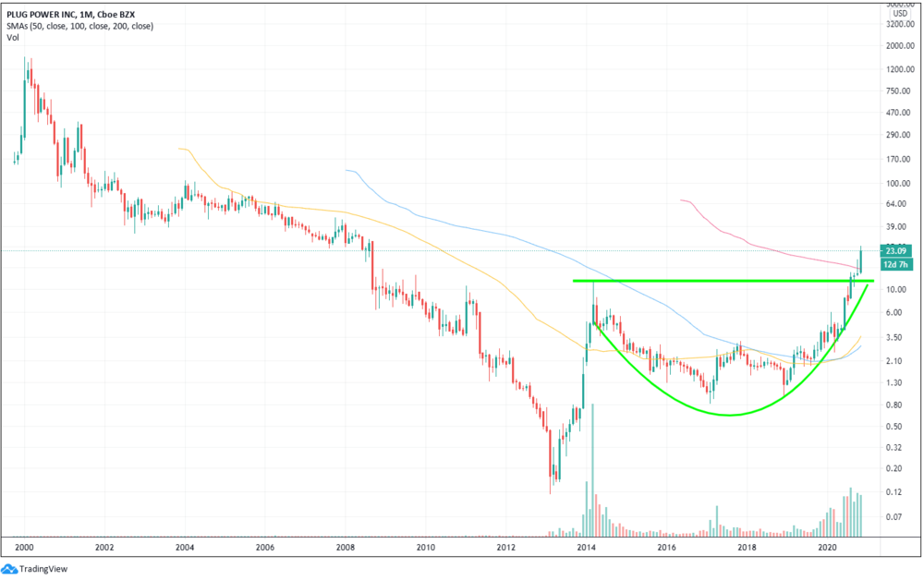Click the Vol indicator label
924x580 pixels.
tap(12, 37)
